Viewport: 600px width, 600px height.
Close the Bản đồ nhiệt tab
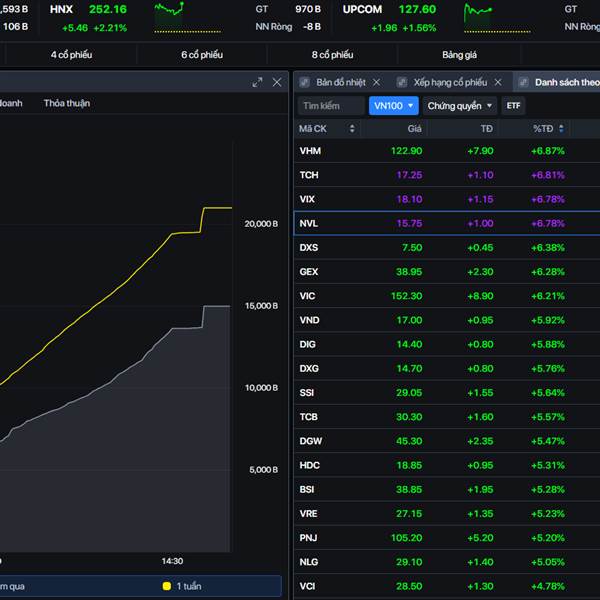pos(376,82)
